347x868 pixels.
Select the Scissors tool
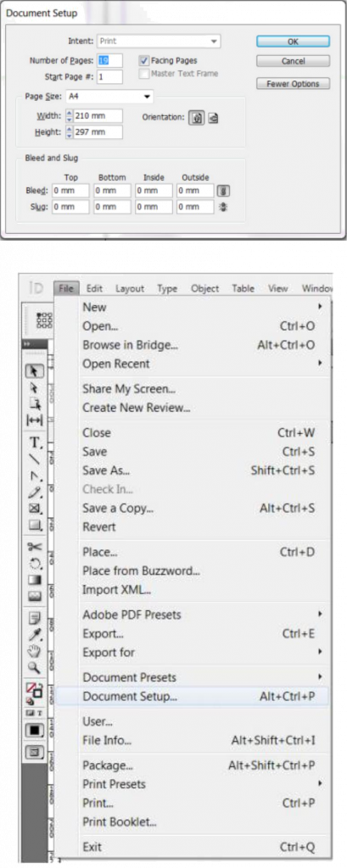coord(35,547)
